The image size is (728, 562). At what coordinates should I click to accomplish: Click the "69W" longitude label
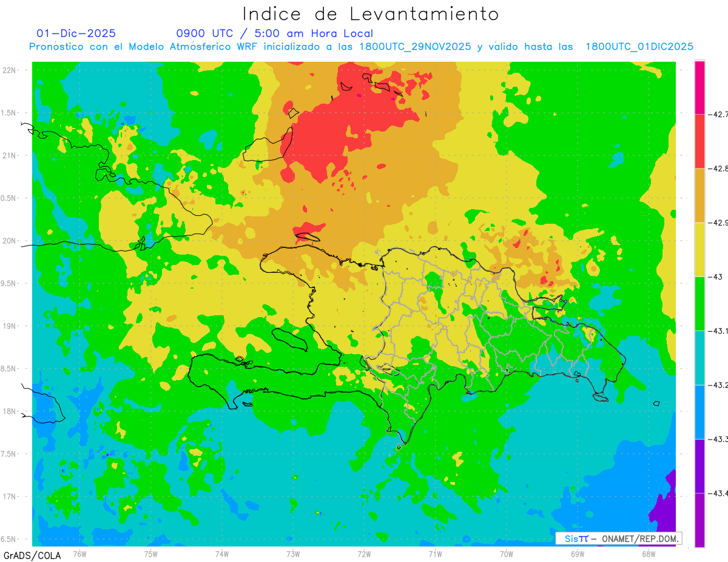click(x=578, y=553)
